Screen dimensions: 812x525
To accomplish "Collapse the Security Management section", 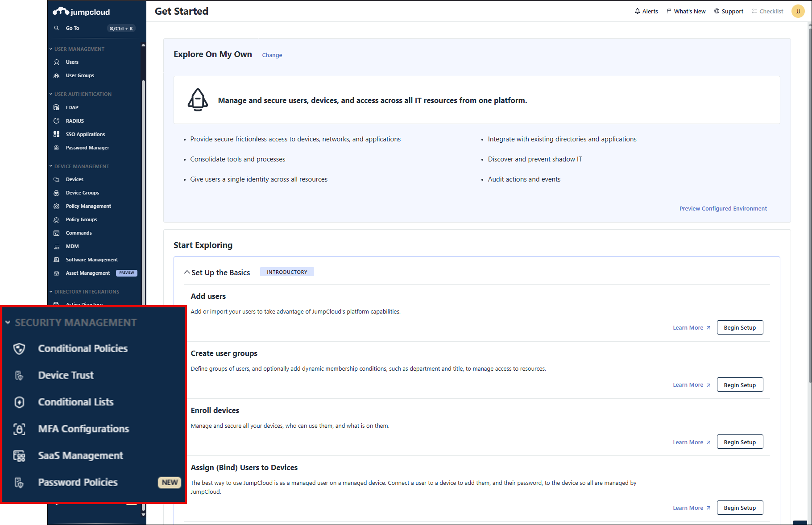I will click(8, 322).
